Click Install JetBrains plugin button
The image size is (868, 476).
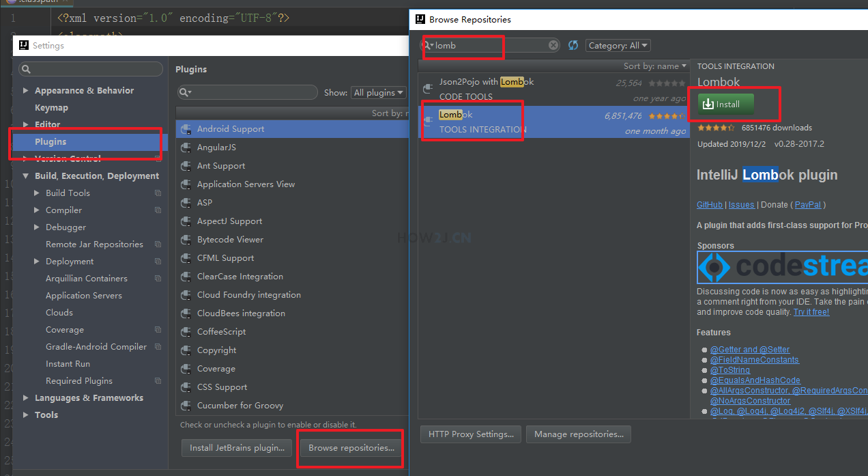pos(237,448)
